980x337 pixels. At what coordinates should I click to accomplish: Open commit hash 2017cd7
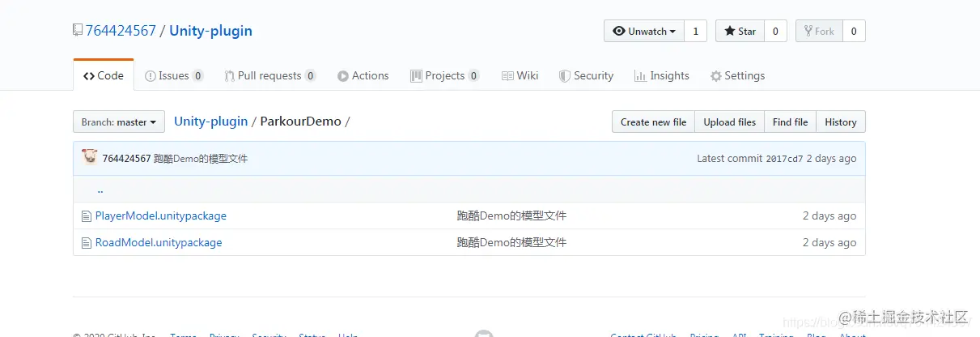click(x=784, y=159)
